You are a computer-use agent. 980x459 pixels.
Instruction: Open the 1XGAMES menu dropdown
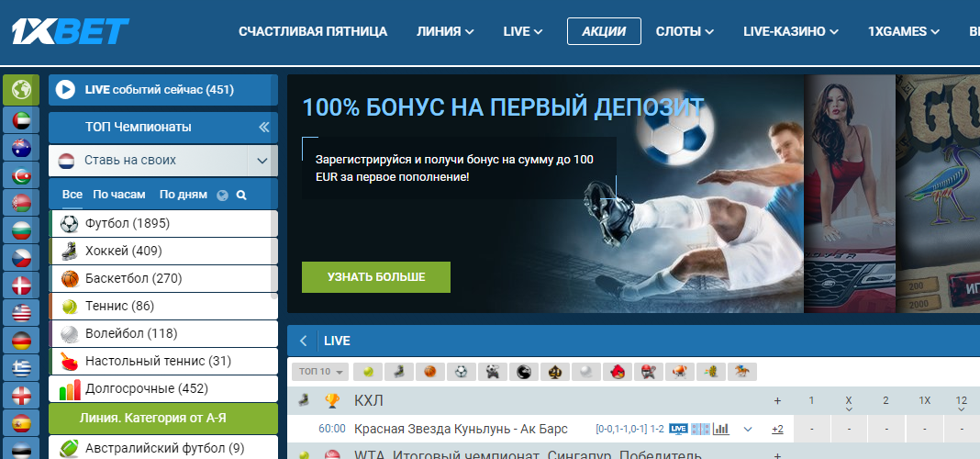pos(904,31)
